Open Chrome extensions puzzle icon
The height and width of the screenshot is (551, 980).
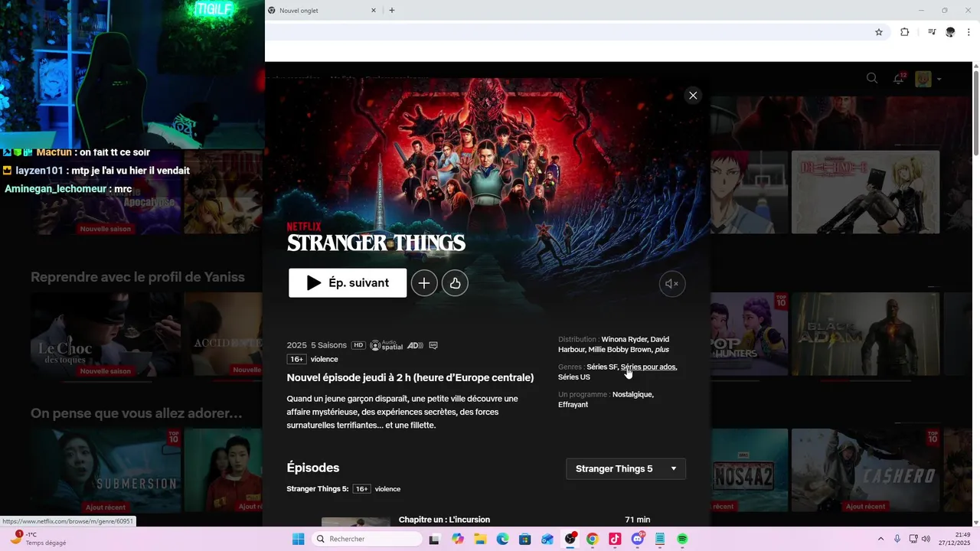pyautogui.click(x=905, y=32)
